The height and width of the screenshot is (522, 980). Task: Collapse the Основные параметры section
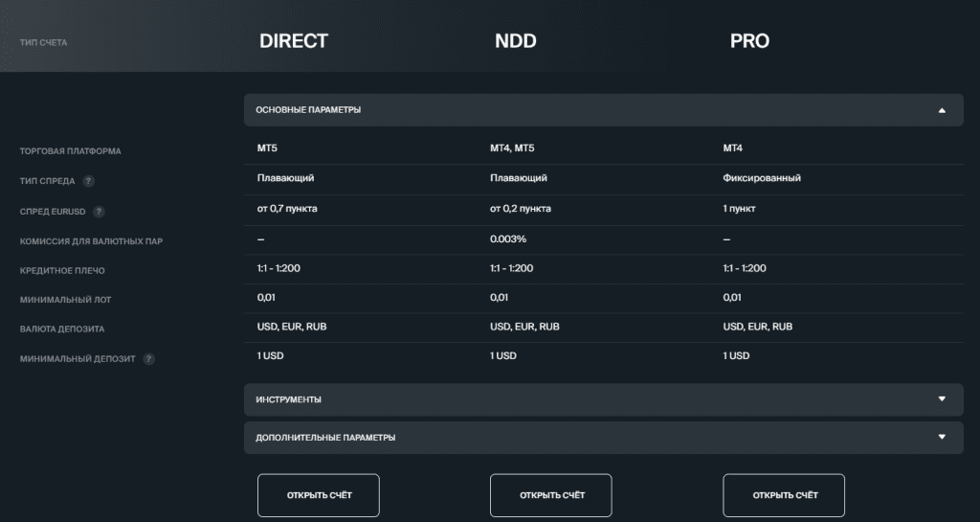point(942,110)
